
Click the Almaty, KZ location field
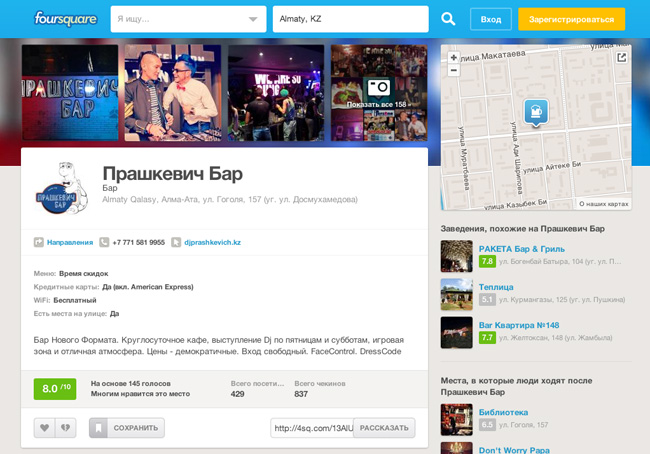[350, 19]
